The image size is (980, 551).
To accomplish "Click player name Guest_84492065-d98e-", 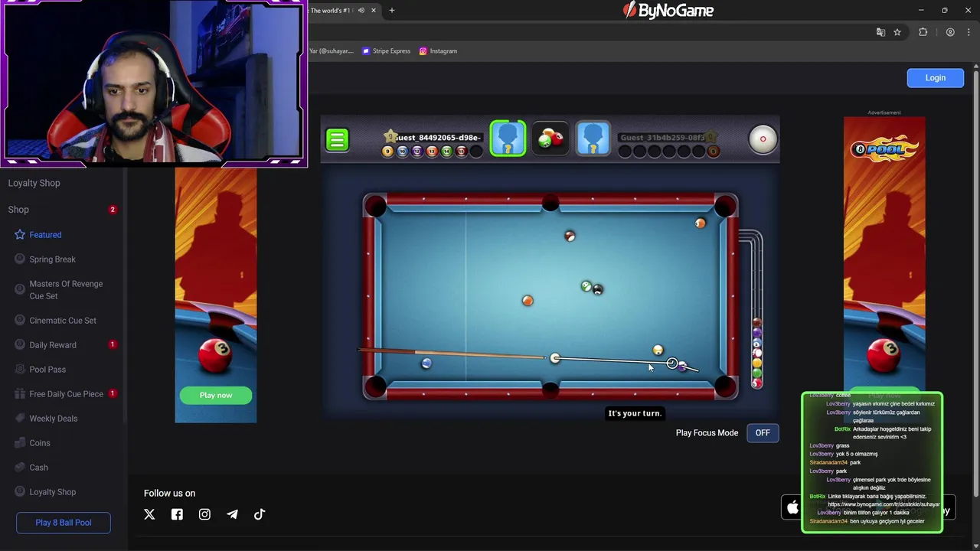I will point(439,138).
